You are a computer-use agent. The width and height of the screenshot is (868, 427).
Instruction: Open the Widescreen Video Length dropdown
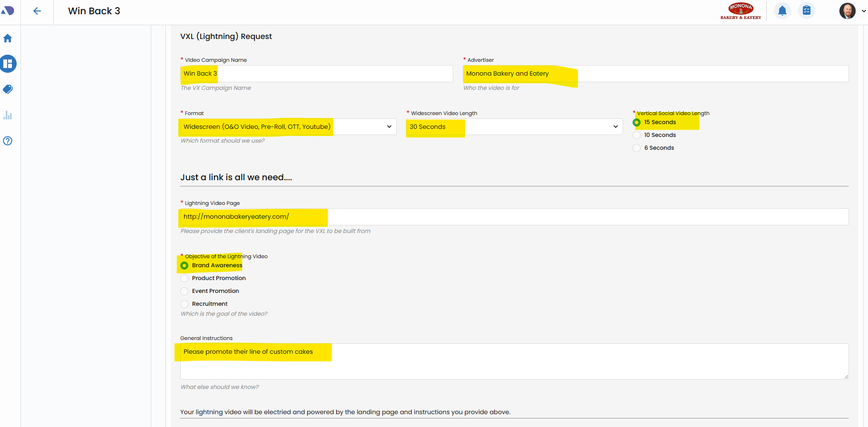(x=514, y=127)
